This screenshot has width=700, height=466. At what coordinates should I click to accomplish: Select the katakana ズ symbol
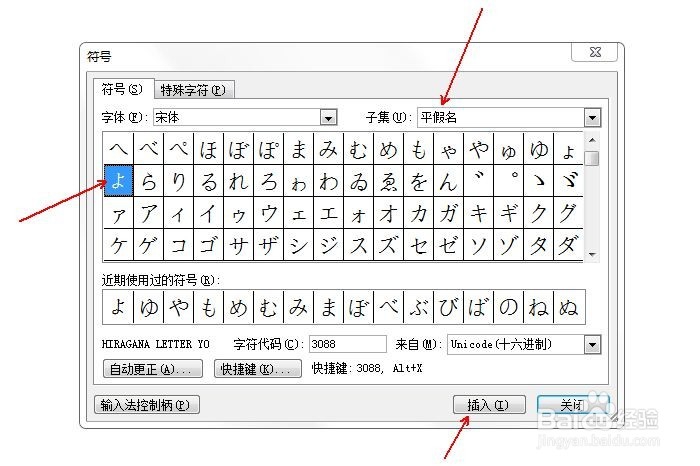pyautogui.click(x=388, y=245)
